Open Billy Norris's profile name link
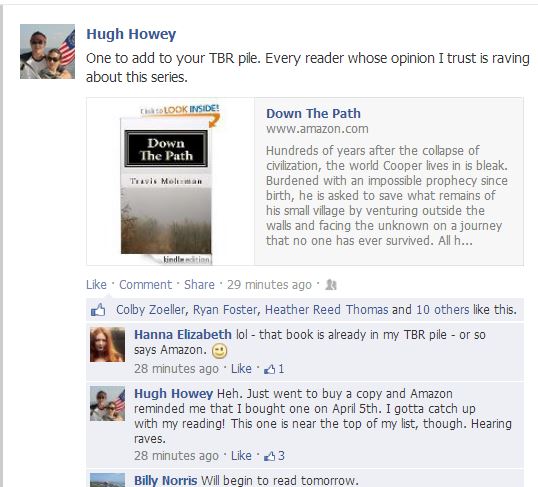Image resolution: width=538 pixels, height=487 pixels. coord(166,480)
